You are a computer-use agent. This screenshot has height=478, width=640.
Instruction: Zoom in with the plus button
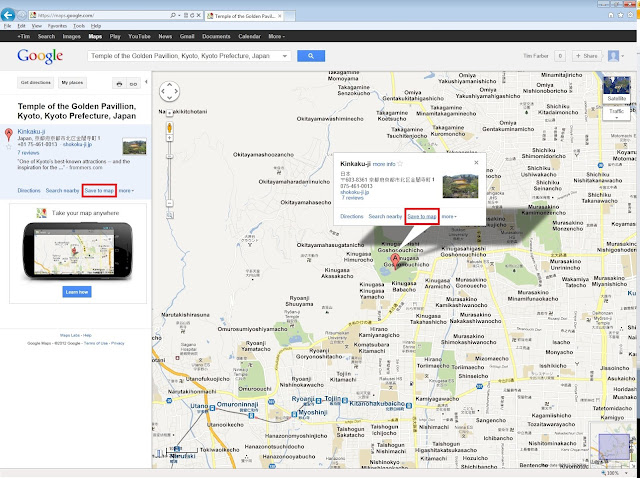click(169, 138)
